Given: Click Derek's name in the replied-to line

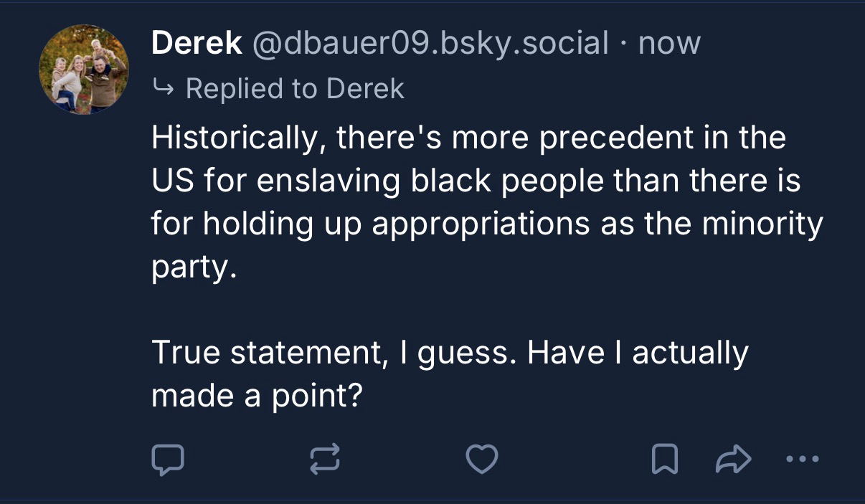Looking at the screenshot, I should 365,89.
